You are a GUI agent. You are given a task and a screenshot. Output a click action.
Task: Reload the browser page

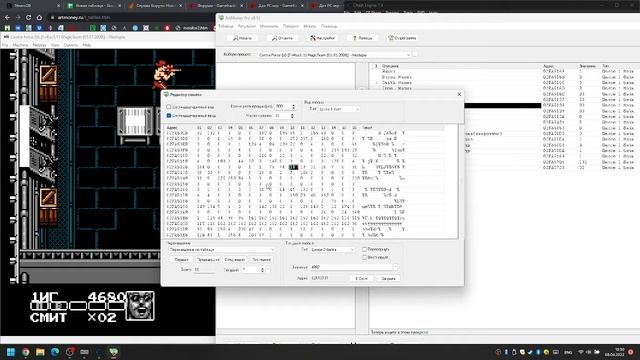click(x=29, y=18)
